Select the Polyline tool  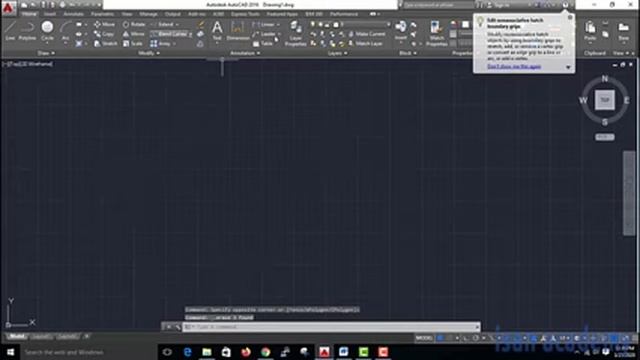click(x=27, y=31)
